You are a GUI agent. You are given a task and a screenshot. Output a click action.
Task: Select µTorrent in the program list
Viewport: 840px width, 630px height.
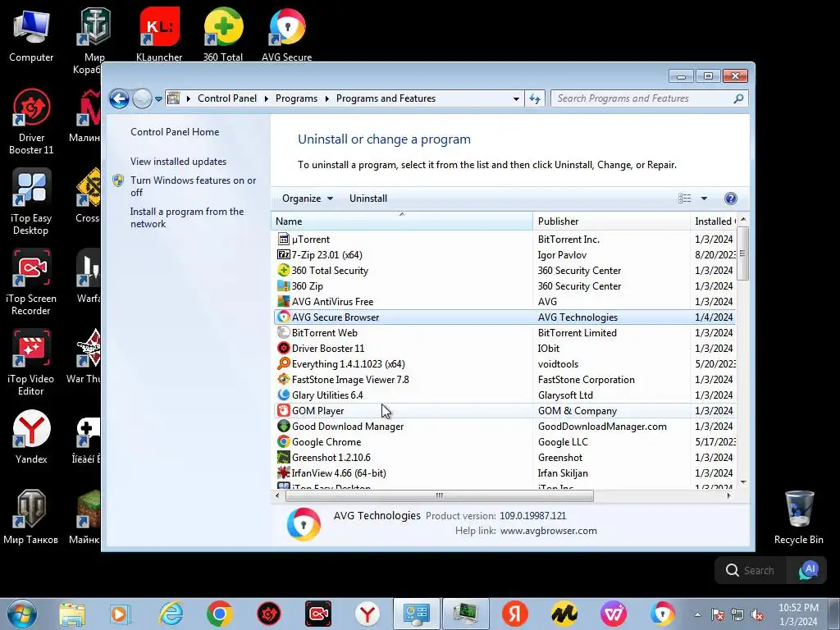(x=504, y=240)
